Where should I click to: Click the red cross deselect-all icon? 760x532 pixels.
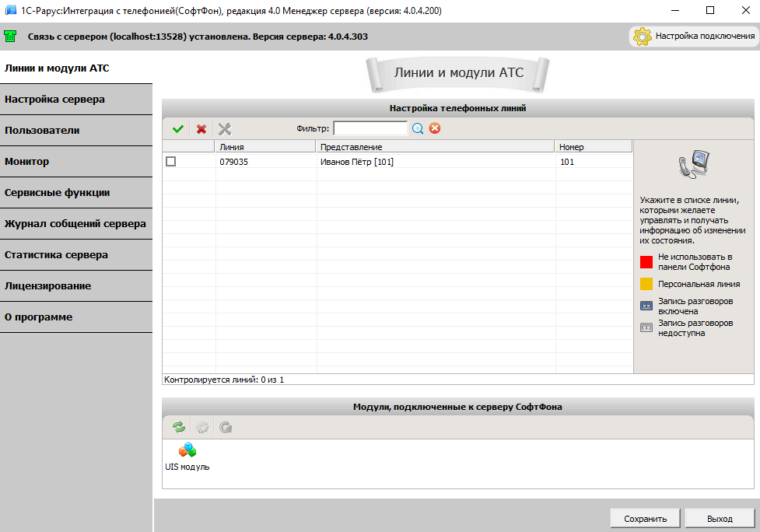click(x=201, y=129)
